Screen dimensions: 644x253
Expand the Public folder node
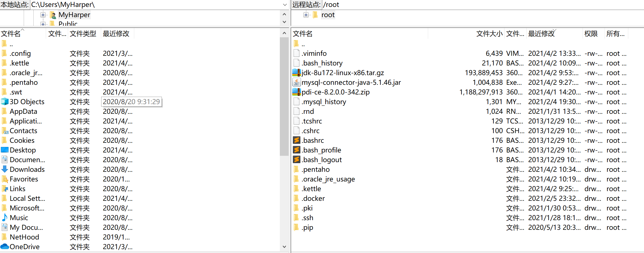pos(43,24)
